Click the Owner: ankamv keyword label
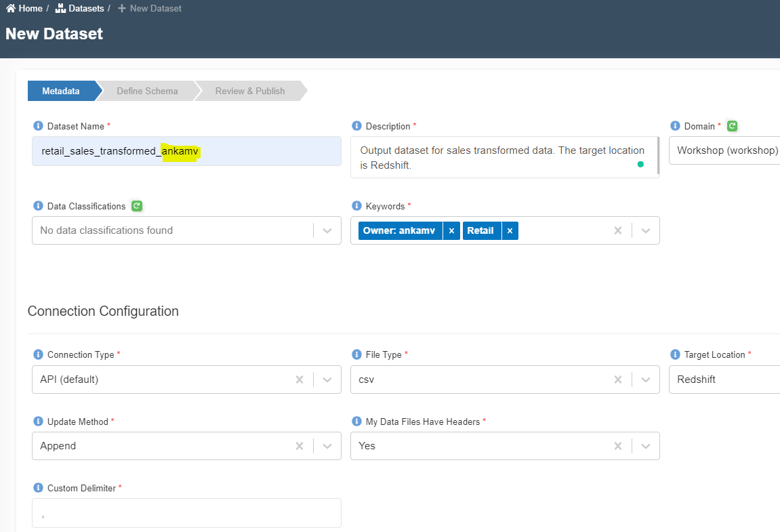 point(399,231)
